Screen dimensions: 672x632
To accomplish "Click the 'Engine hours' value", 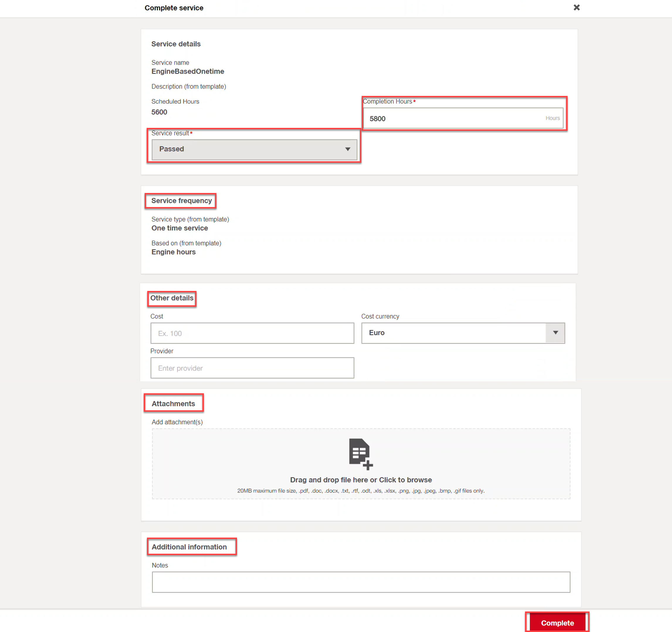I will point(173,252).
